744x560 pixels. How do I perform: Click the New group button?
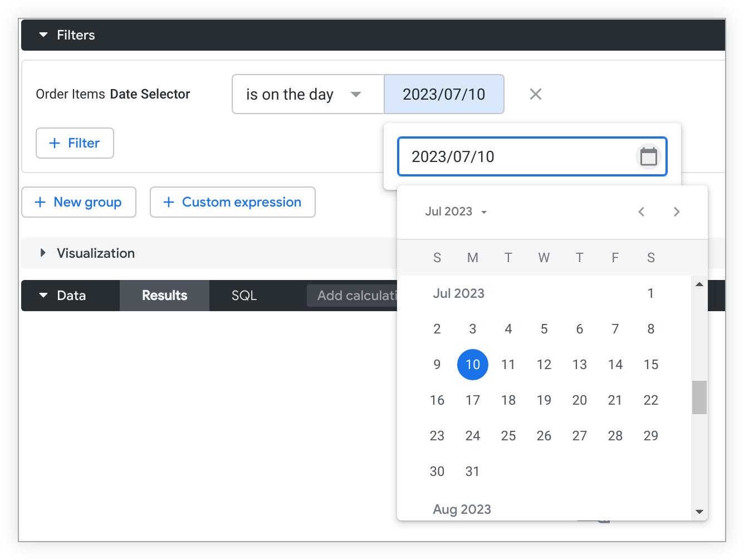tap(79, 202)
